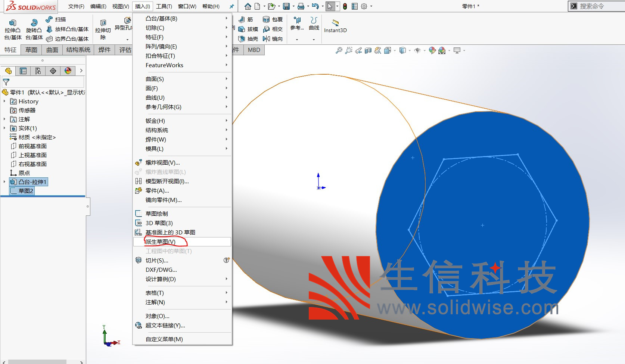Click the Extruded Boss/Base (拉伸凸台/基体) tool
Image resolution: width=625 pixels, height=364 pixels.
pos(13,29)
